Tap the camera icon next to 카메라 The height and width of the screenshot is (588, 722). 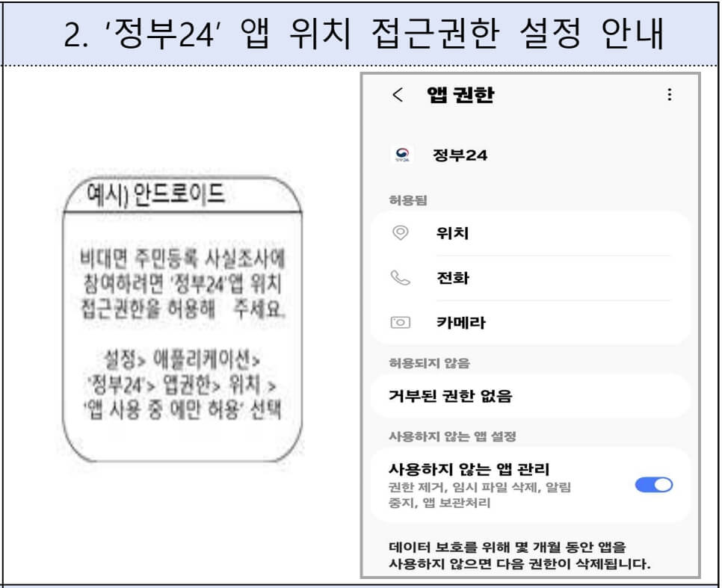point(400,322)
